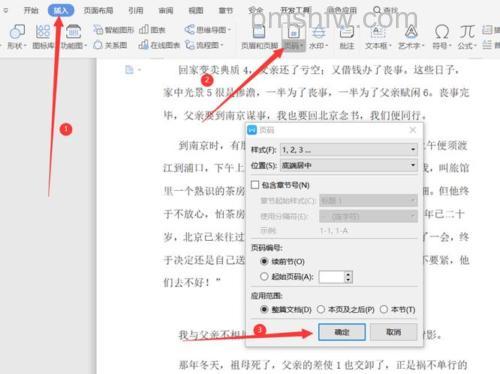Open the quick access arrow left of 开始
500x374 pixels.
pos(5,11)
